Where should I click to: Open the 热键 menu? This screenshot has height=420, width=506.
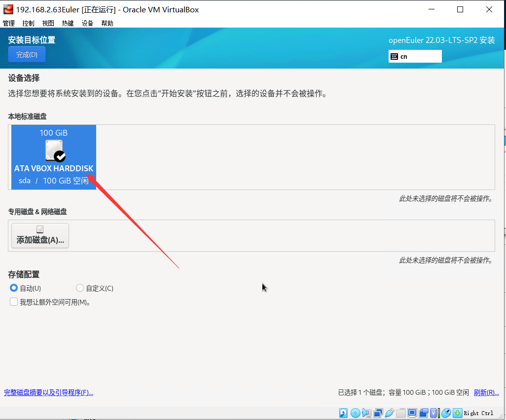[x=68, y=23]
